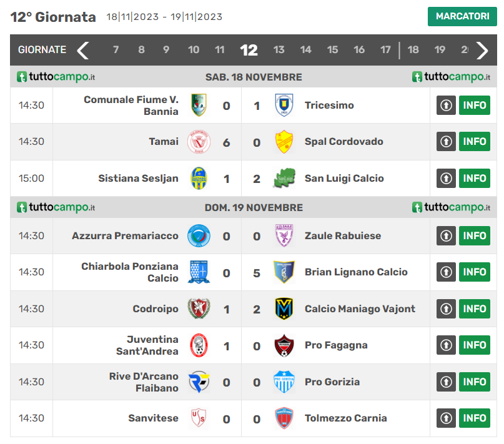Go to previous giornate with left chevron

(x=83, y=50)
